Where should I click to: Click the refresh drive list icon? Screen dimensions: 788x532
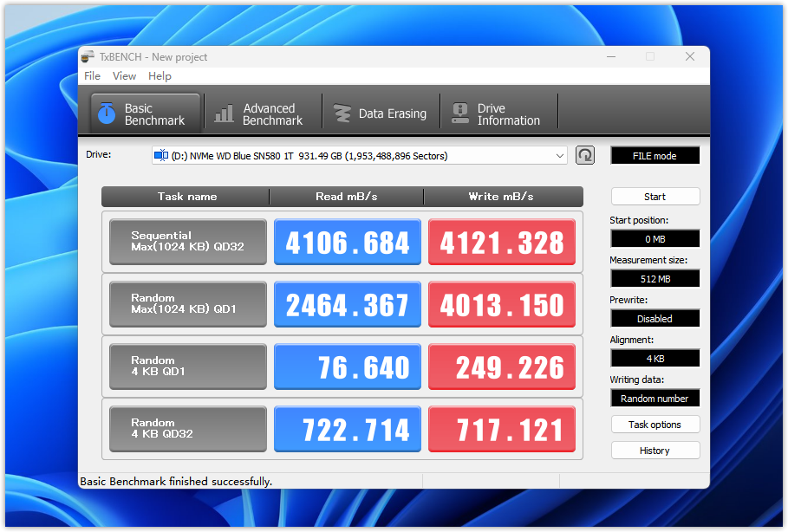[x=585, y=156]
